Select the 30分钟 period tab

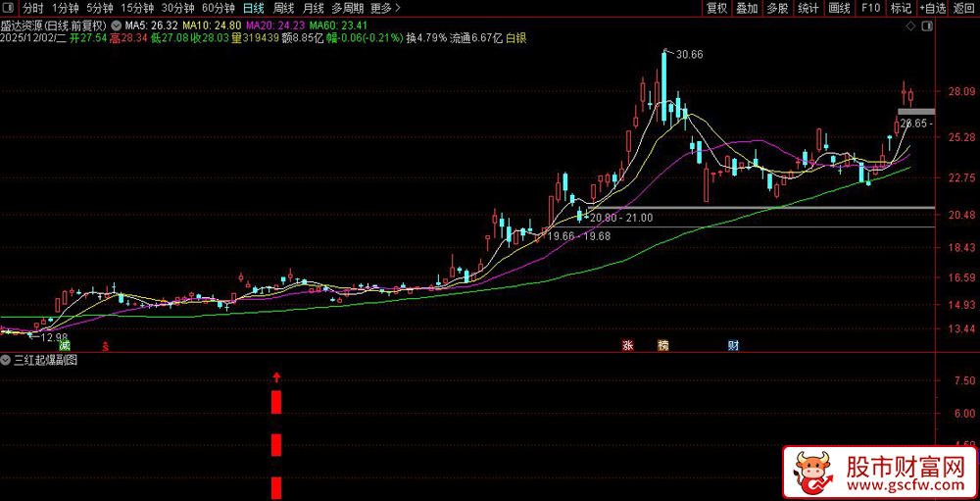click(x=177, y=8)
